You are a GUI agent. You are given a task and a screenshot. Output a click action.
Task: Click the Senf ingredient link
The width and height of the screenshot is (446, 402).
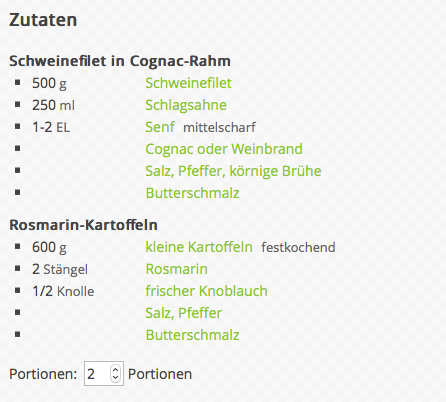tap(160, 127)
